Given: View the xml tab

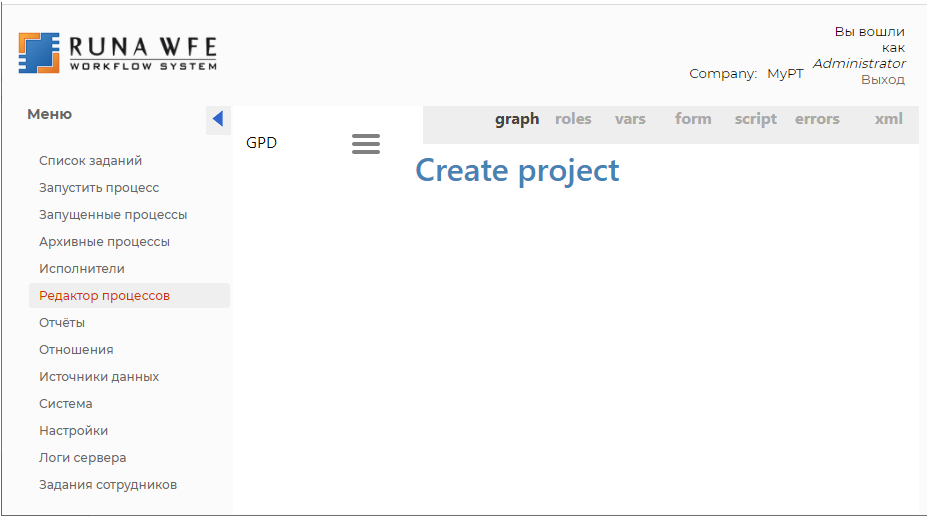Looking at the screenshot, I should tap(889, 119).
